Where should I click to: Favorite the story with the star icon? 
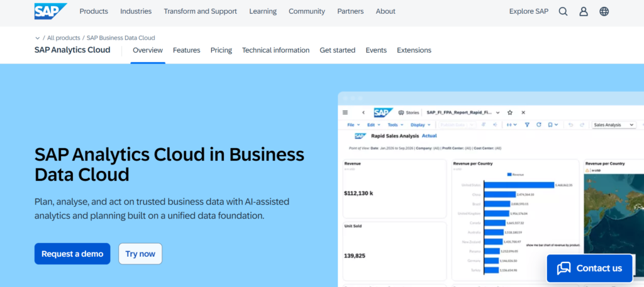point(509,112)
